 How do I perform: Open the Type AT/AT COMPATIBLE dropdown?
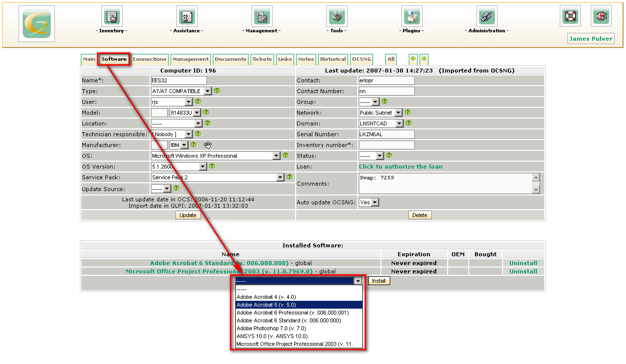tap(181, 91)
